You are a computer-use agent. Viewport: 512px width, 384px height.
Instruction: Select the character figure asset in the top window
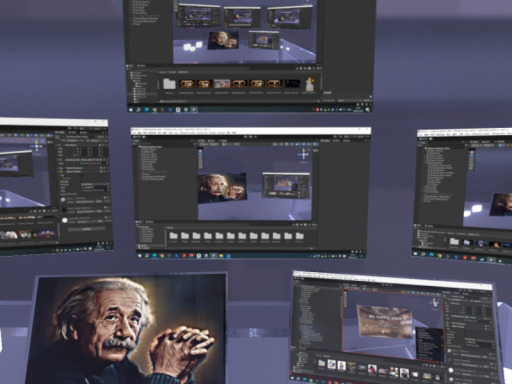[x=310, y=84]
